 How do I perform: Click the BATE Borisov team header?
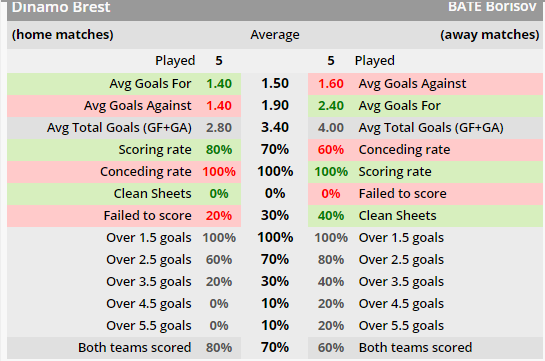(492, 7)
